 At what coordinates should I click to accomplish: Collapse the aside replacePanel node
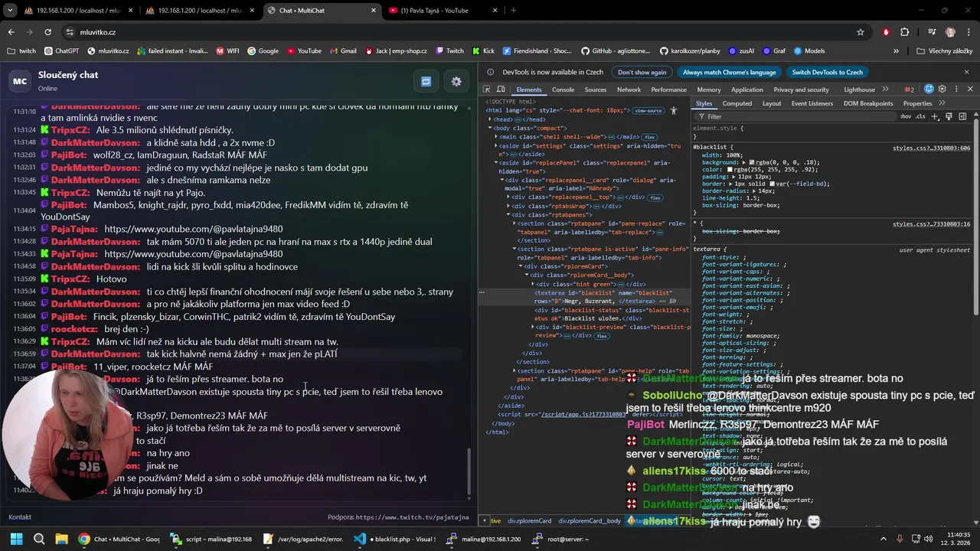coord(495,162)
